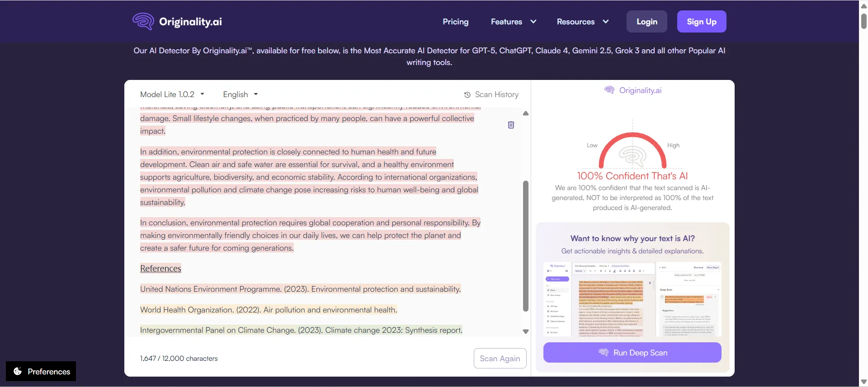Image resolution: width=868 pixels, height=387 pixels.
Task: Open the English language dropdown
Action: (x=240, y=94)
